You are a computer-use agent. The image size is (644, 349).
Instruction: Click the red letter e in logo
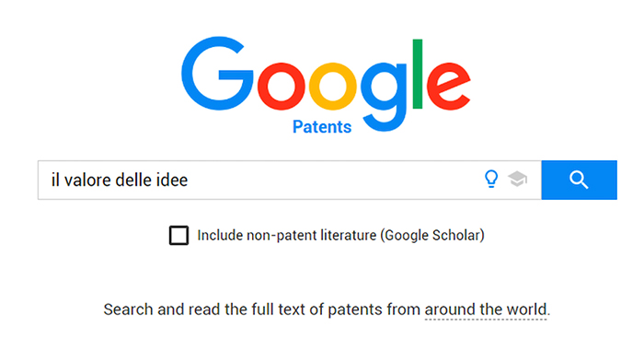click(x=449, y=87)
